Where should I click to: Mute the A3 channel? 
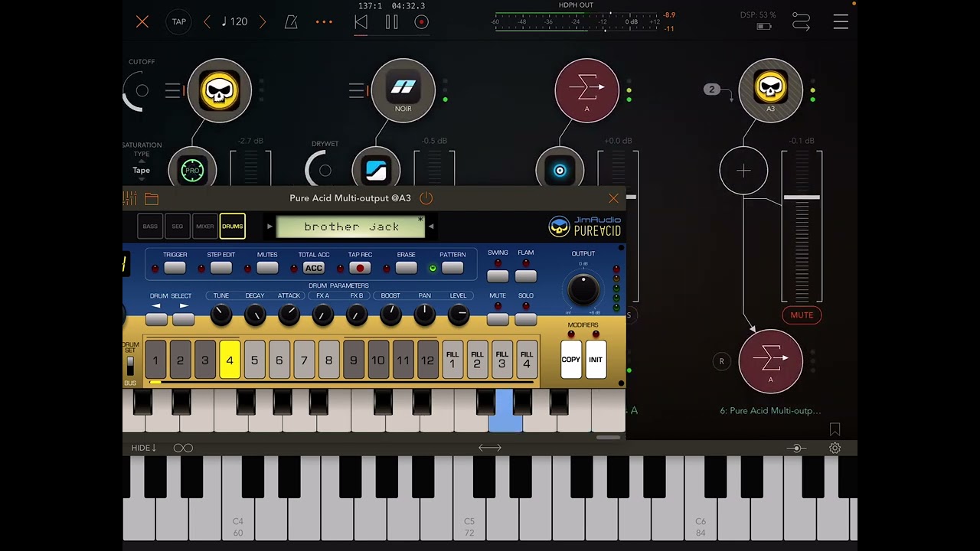click(802, 315)
